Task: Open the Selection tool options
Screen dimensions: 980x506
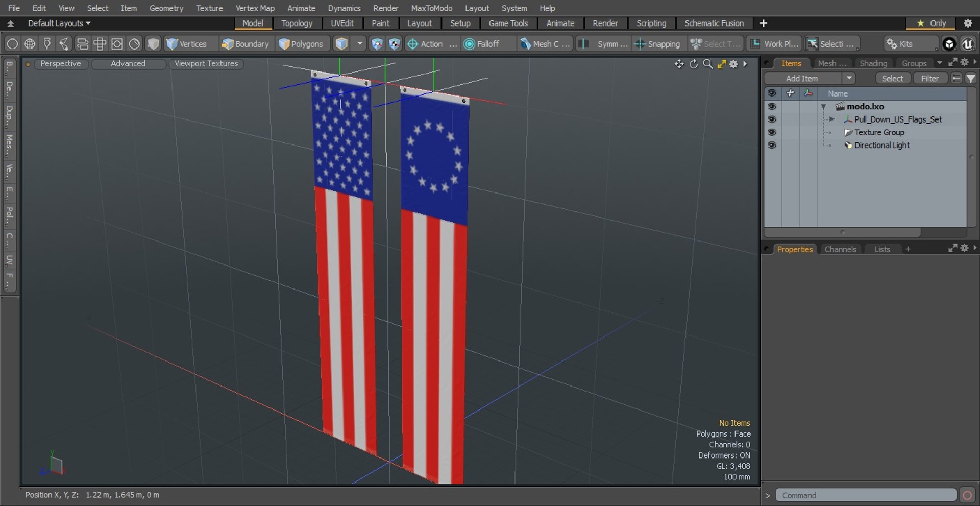Action: click(832, 44)
